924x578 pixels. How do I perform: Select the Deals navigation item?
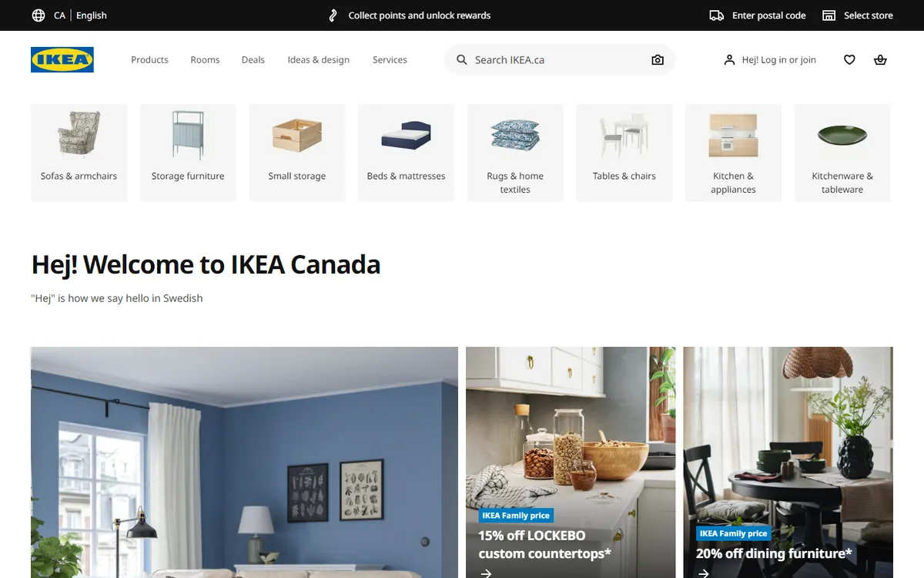pyautogui.click(x=253, y=59)
